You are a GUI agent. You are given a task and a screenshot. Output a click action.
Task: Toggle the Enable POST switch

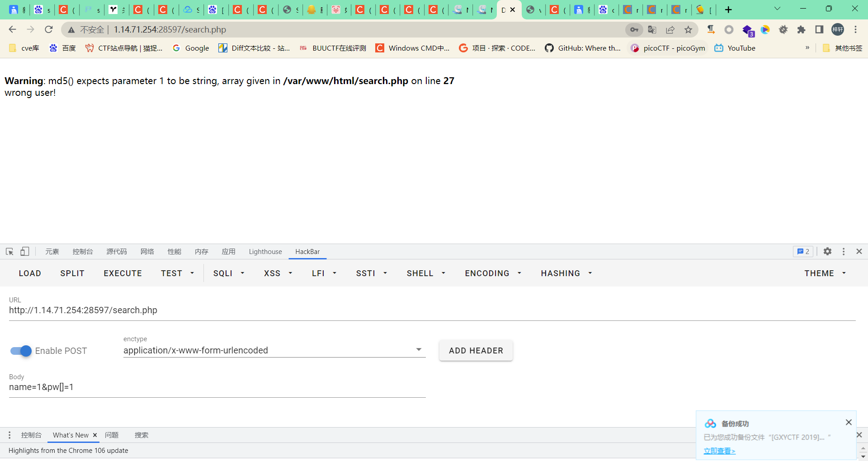21,351
